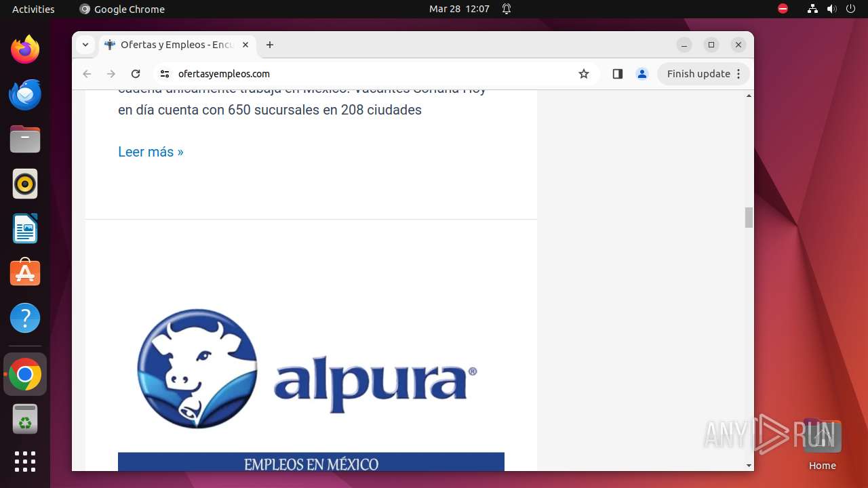868x488 pixels.
Task: Open Chrome three-dot menu
Action: pos(739,74)
